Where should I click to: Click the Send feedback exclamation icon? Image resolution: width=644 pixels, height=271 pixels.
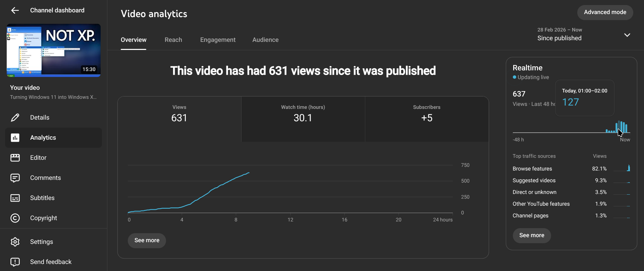point(15,262)
